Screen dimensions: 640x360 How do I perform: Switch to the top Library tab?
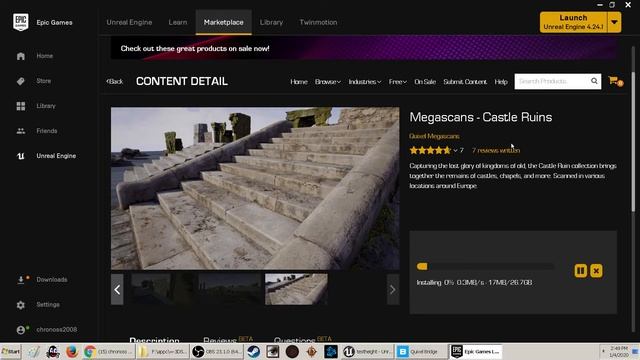[271, 22]
